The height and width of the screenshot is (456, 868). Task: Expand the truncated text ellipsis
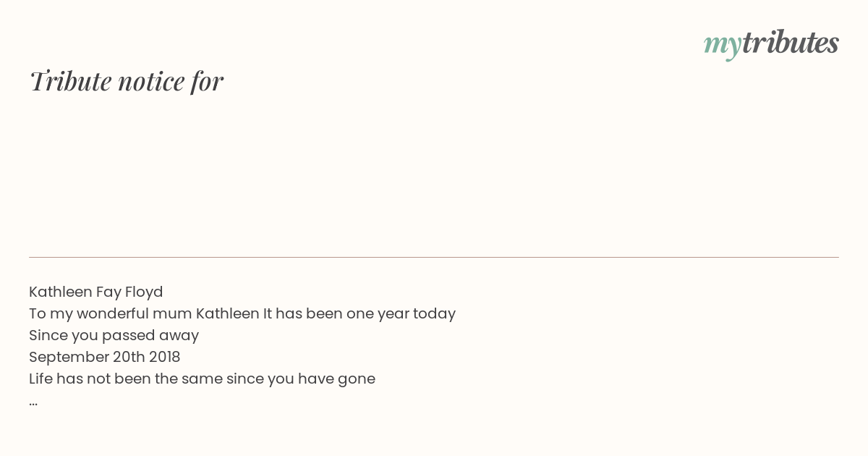33,402
